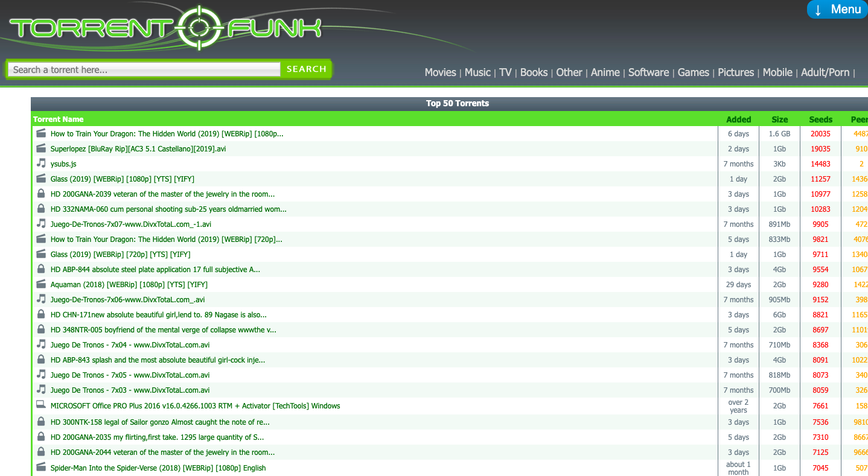
Task: Click music icon beside Juego-De-Tronos-7x07
Action: [x=41, y=224]
